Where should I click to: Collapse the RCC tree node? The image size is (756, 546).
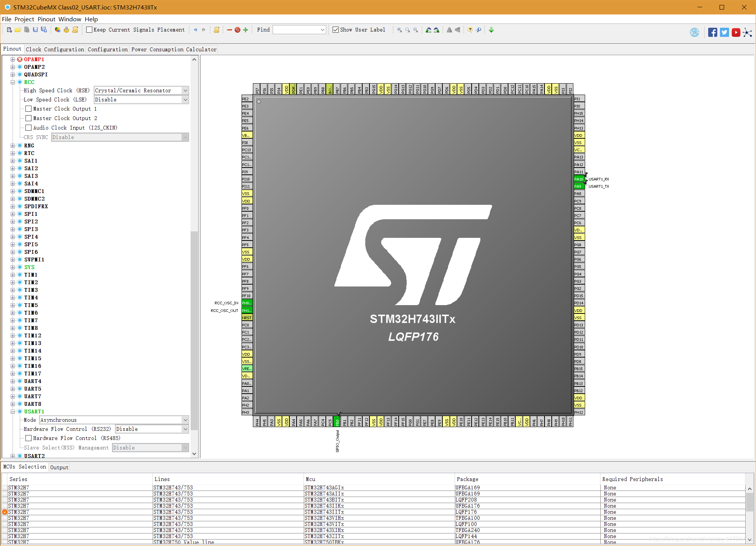pyautogui.click(x=13, y=82)
